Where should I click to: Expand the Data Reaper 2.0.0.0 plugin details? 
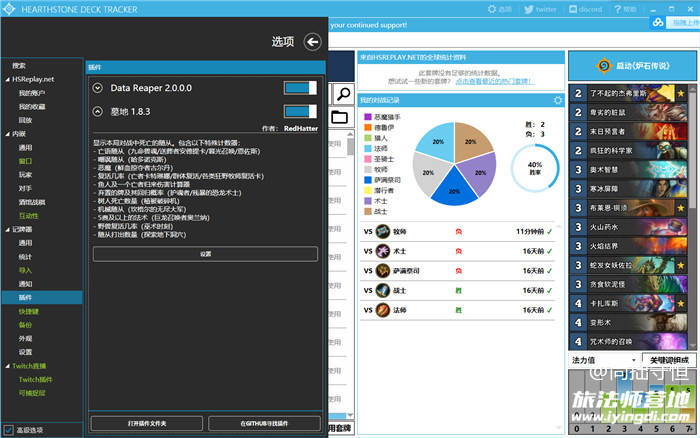point(97,88)
